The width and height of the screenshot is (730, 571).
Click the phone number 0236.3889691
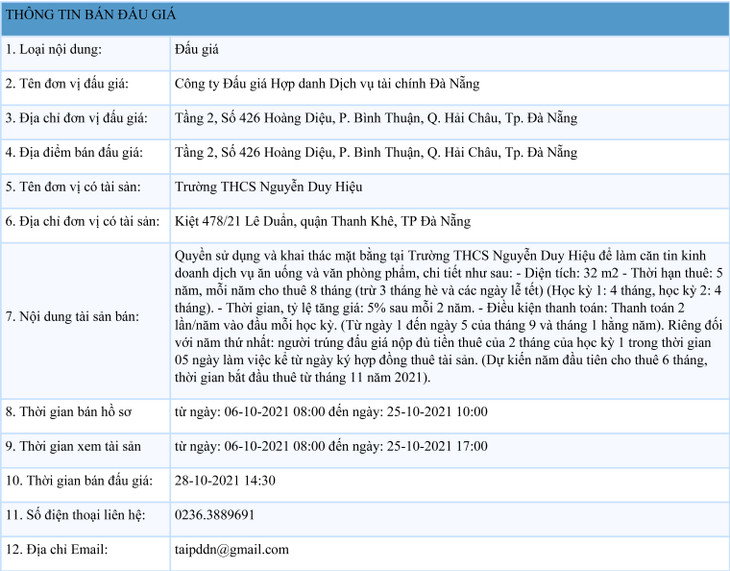click(214, 515)
